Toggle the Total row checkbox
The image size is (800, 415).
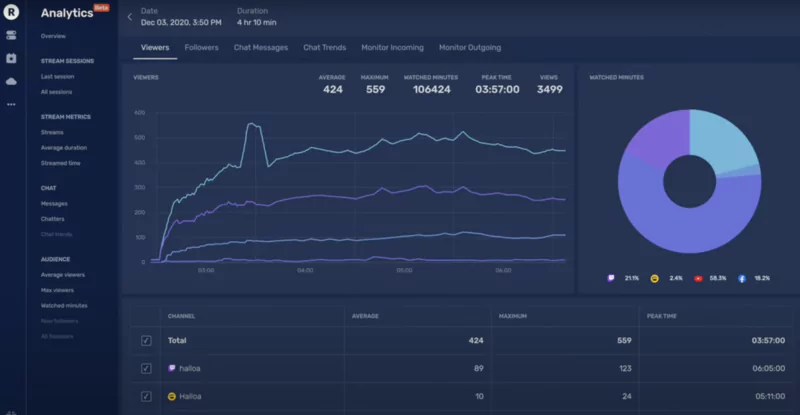point(146,340)
